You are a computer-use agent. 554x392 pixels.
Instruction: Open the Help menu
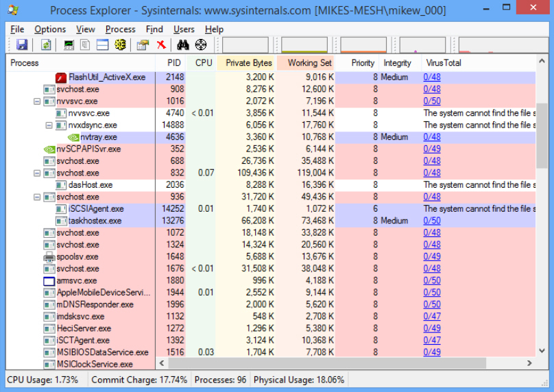coord(214,29)
